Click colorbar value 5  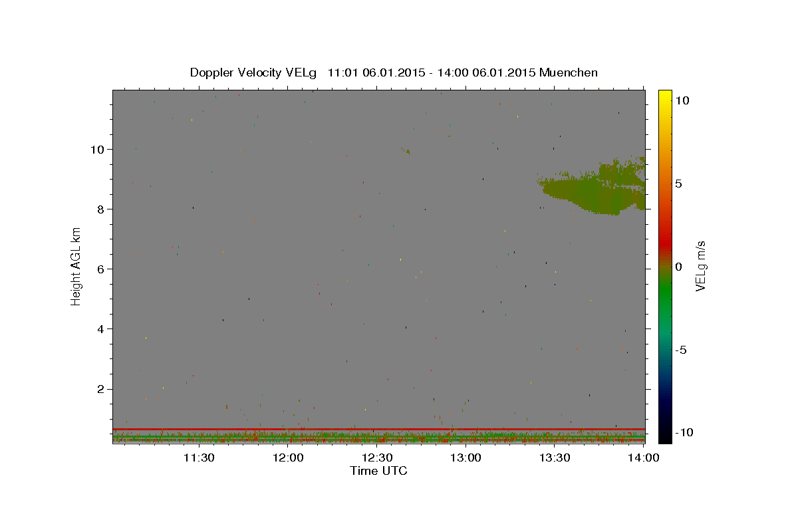[680, 184]
